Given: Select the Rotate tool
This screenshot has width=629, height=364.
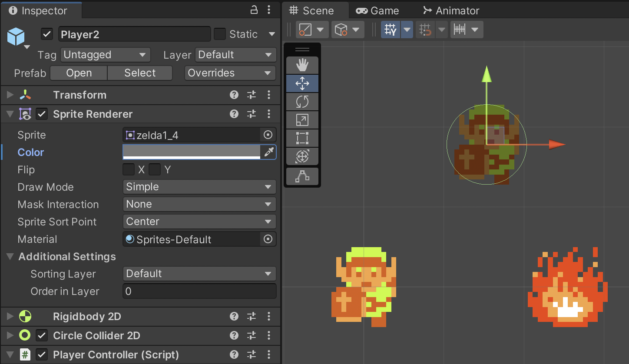Looking at the screenshot, I should click(x=302, y=102).
